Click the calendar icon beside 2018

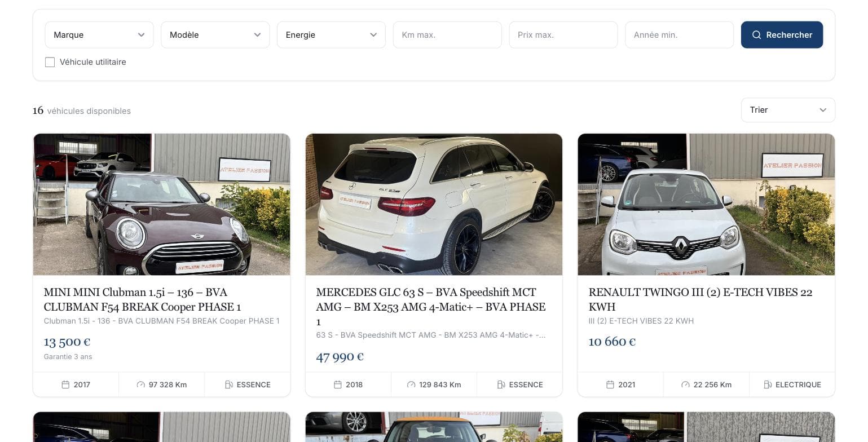tap(338, 384)
